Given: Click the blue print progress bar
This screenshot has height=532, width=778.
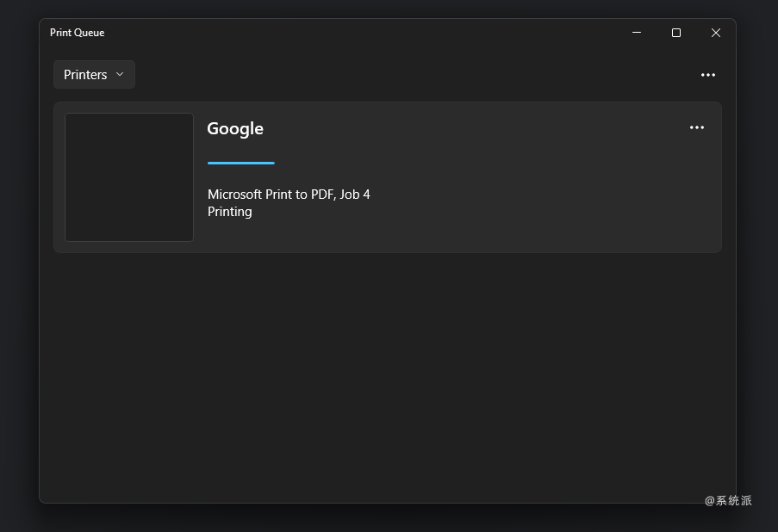Looking at the screenshot, I should (241, 163).
